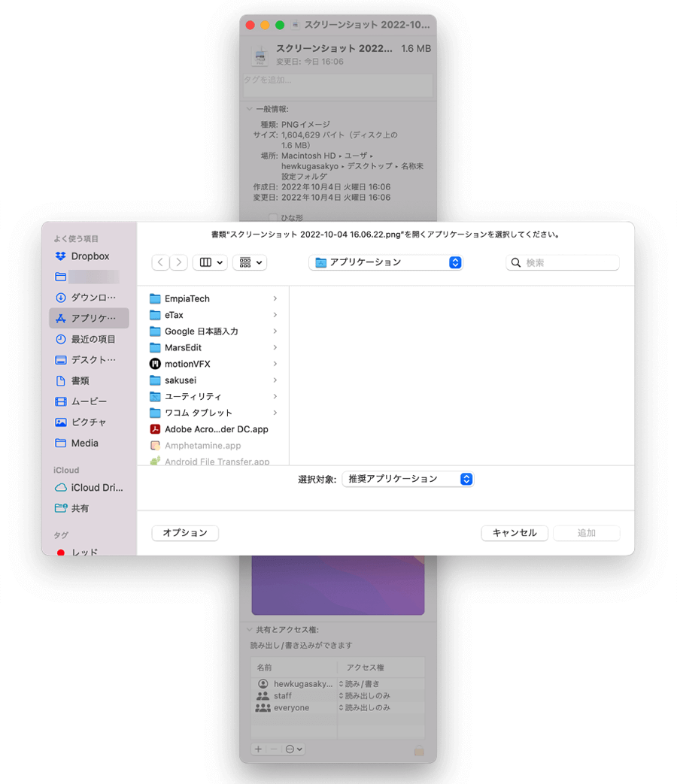Select Android File Transfer.app
The width and height of the screenshot is (677, 784).
coord(214,461)
